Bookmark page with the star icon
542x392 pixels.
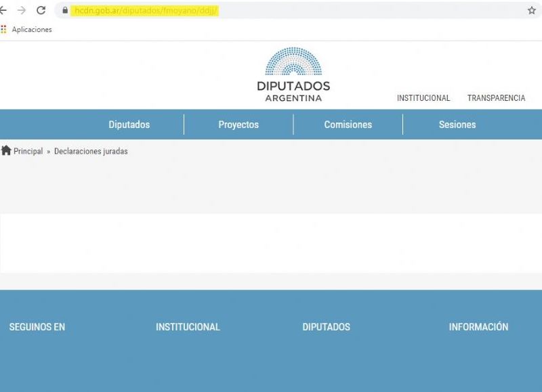pos(532,10)
